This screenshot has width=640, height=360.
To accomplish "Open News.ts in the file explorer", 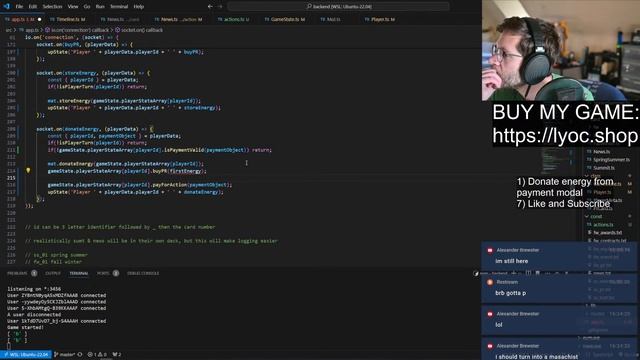I will click(601, 151).
